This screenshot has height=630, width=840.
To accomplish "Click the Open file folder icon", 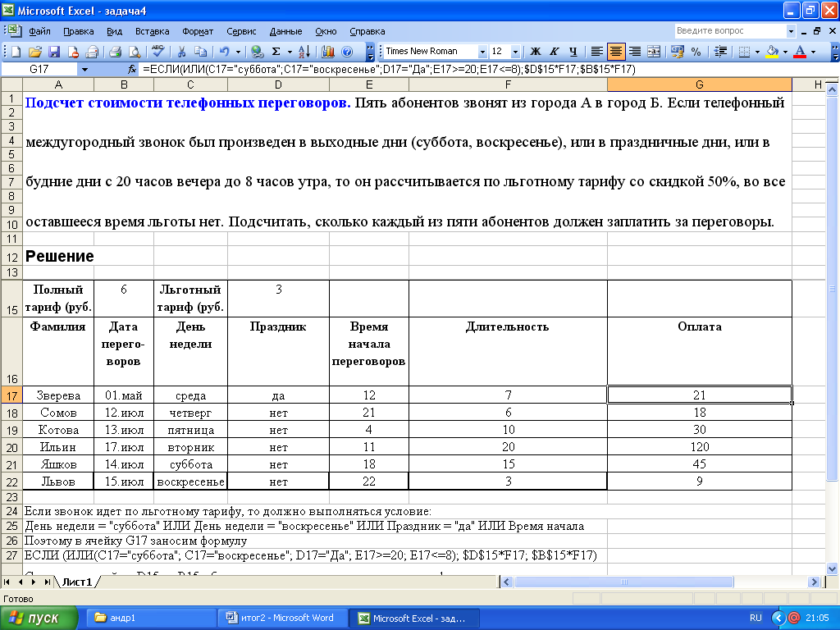I will [x=34, y=52].
